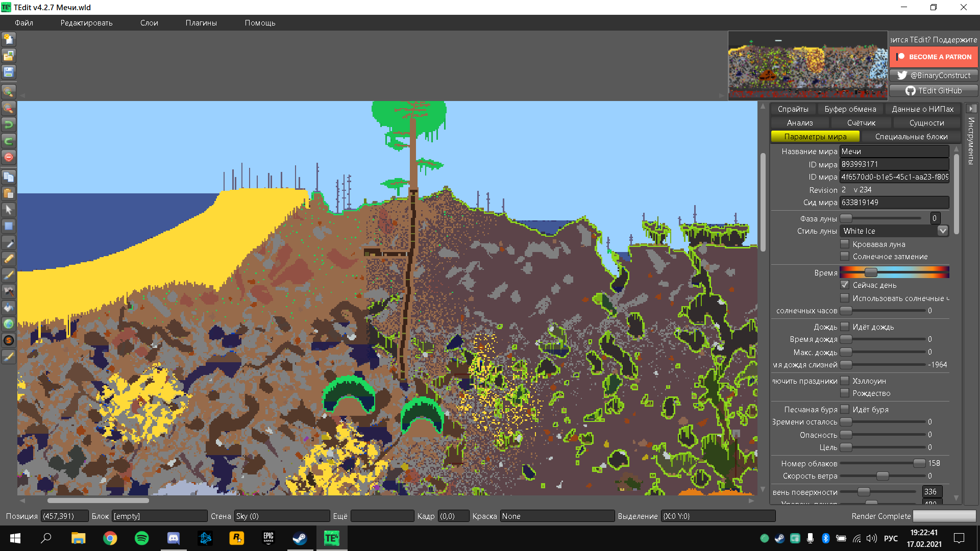Expand the Инструменты side panel arrow

coord(971,109)
